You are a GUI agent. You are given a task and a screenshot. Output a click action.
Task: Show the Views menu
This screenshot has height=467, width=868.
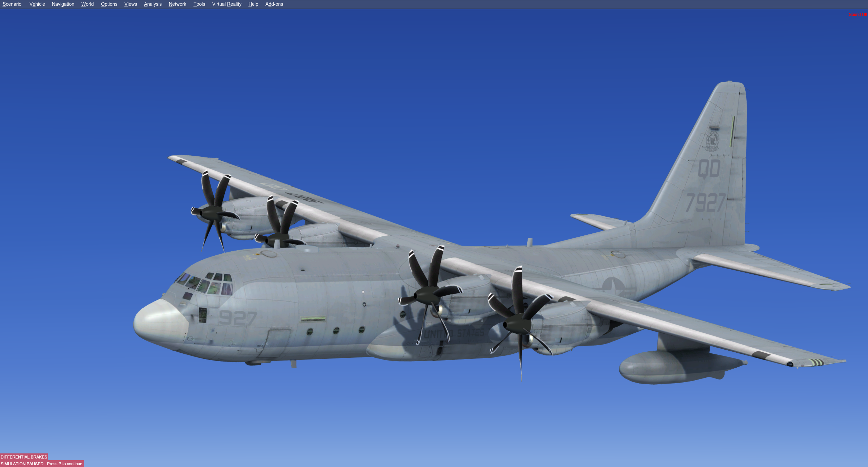coord(131,4)
